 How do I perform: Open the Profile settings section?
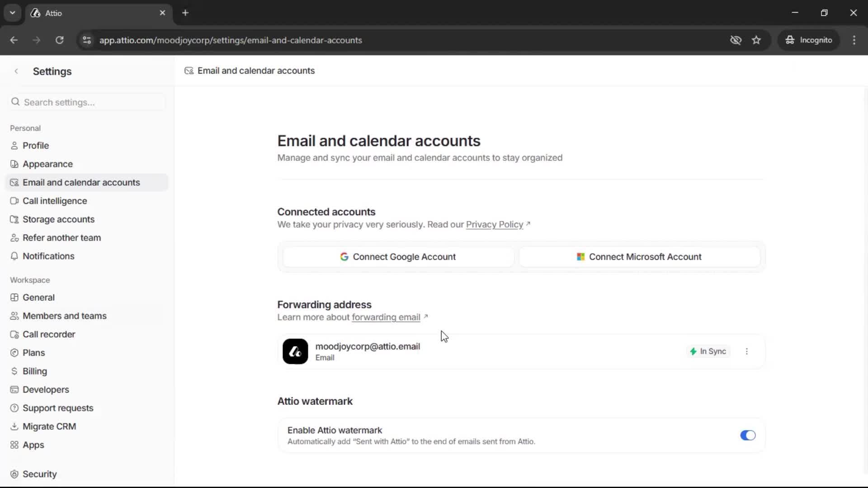(36, 145)
